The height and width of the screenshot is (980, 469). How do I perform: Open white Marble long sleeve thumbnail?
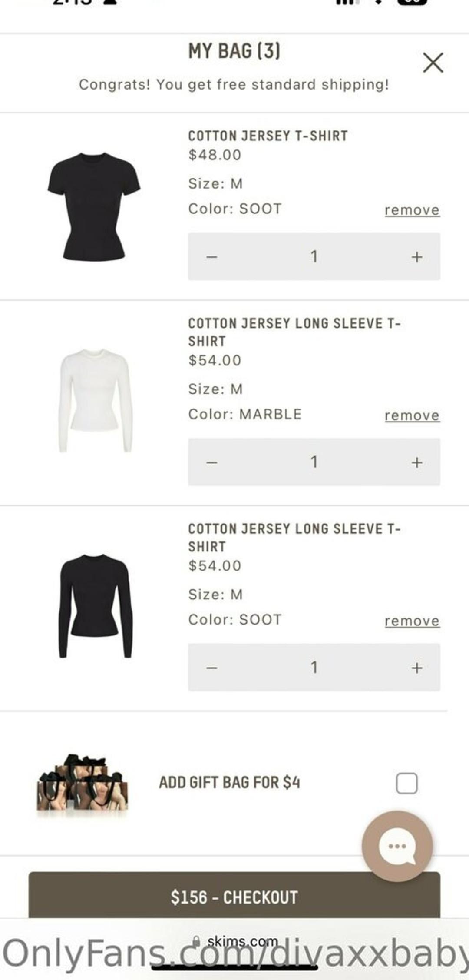coord(95,400)
